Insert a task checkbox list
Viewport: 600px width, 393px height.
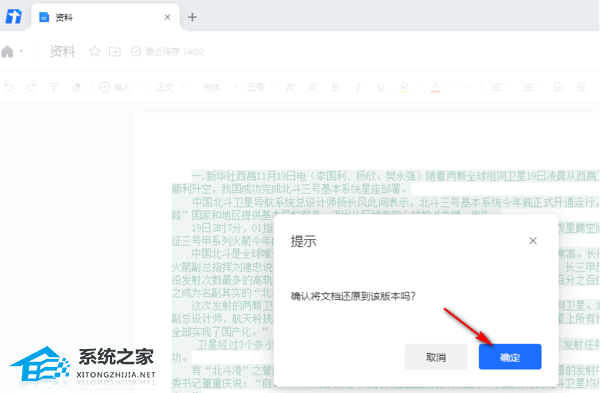(x=559, y=87)
